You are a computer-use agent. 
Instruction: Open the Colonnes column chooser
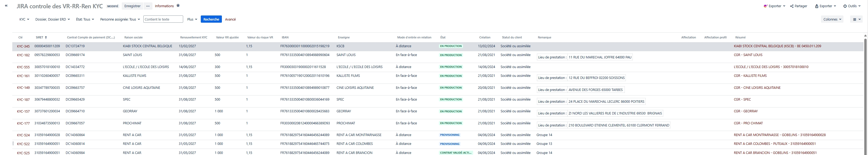coord(832,19)
